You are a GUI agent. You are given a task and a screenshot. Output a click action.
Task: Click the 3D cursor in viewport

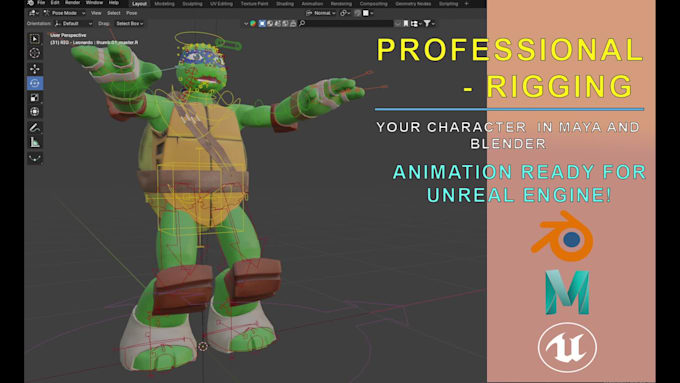coord(203,346)
